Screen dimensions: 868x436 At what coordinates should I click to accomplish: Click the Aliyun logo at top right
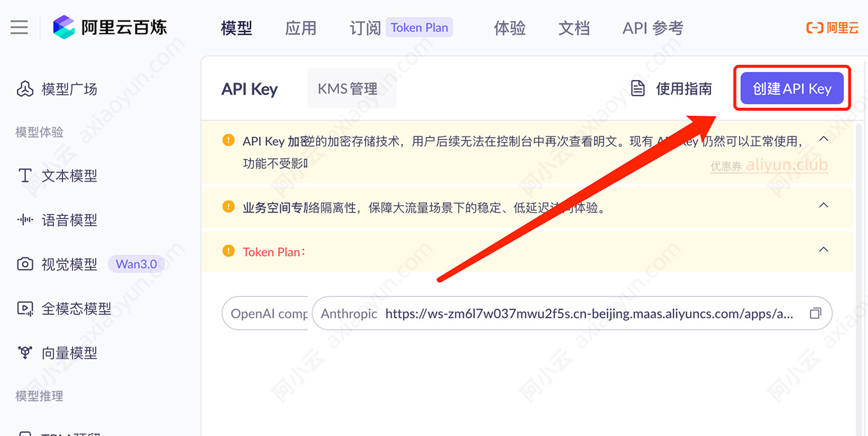coord(832,27)
